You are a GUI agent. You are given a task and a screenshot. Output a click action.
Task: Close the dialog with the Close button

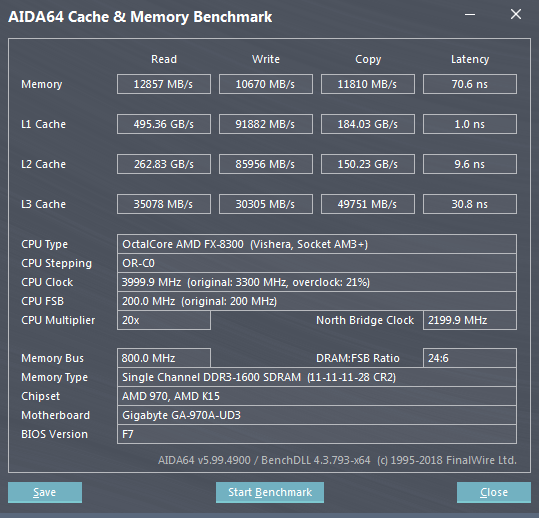tap(494, 492)
